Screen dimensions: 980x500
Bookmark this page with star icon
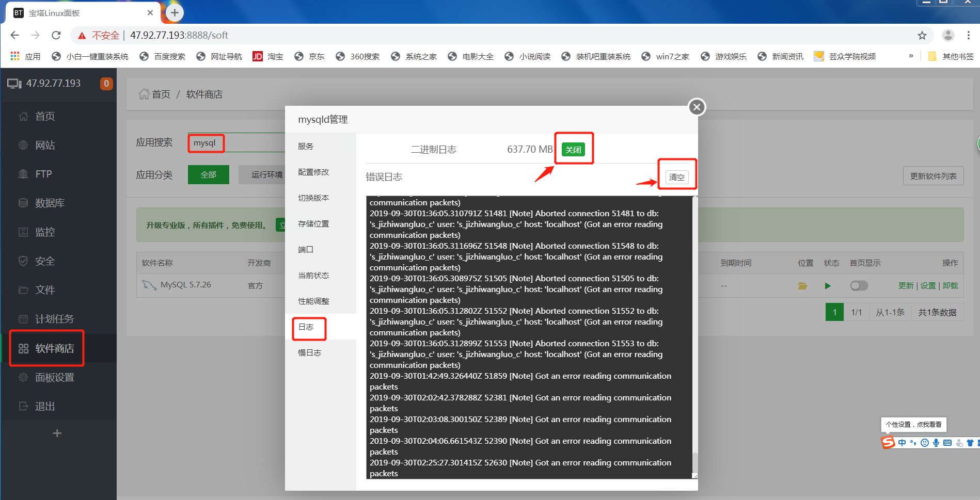click(922, 36)
